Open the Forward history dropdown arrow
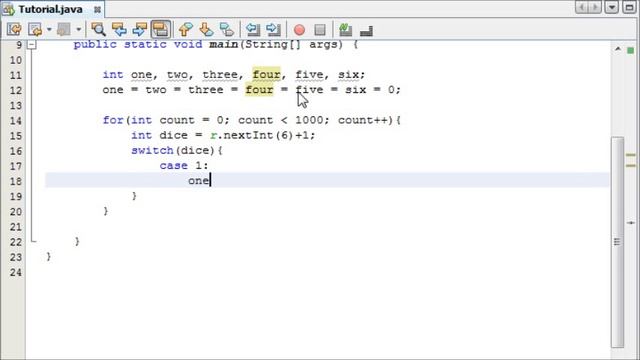The height and width of the screenshot is (360, 640). pyautogui.click(x=78, y=29)
